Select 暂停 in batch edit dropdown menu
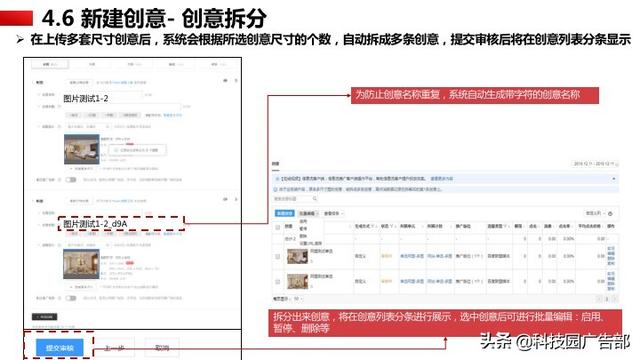Image resolution: width=640 pixels, height=360 pixels. (303, 229)
